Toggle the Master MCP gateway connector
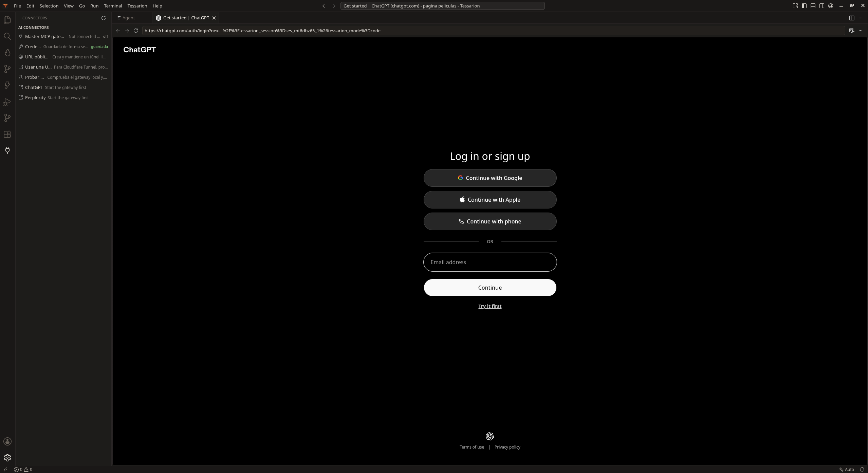 point(63,36)
